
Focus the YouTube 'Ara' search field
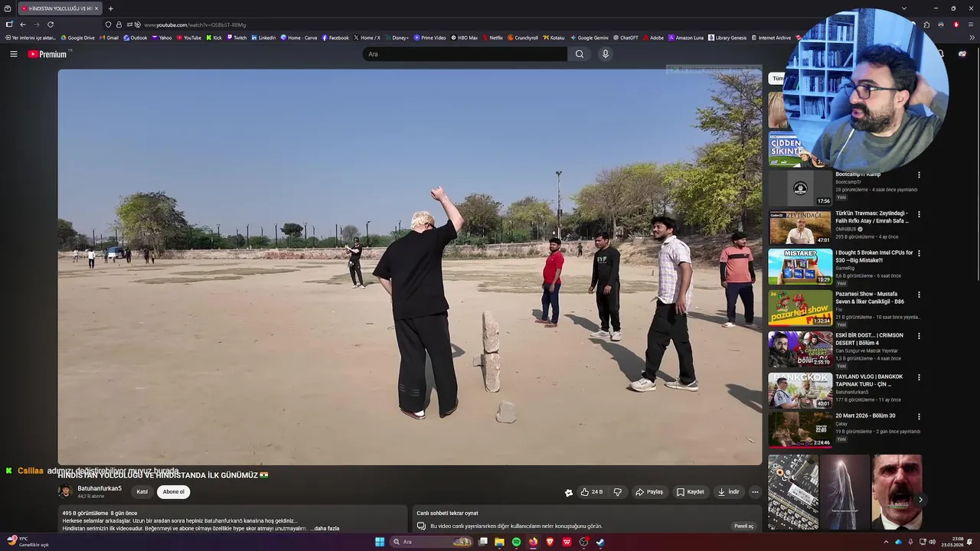465,54
